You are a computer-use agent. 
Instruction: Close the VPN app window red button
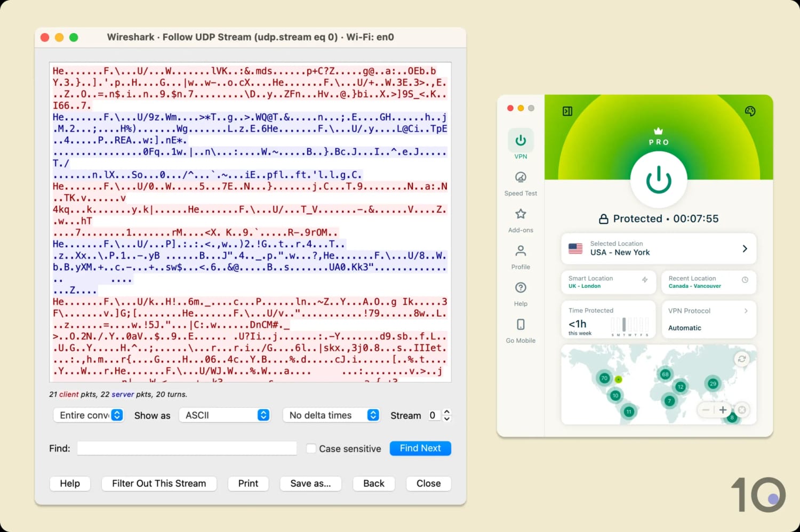pyautogui.click(x=510, y=108)
